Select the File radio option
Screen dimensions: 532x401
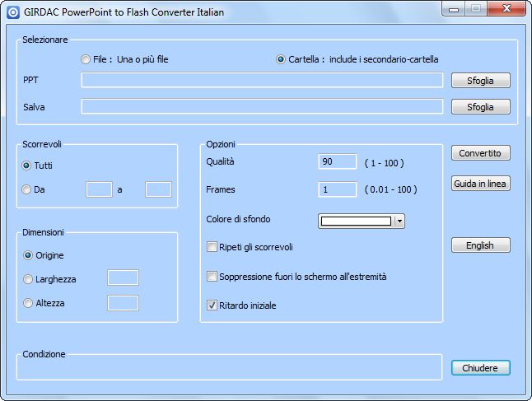click(x=86, y=59)
